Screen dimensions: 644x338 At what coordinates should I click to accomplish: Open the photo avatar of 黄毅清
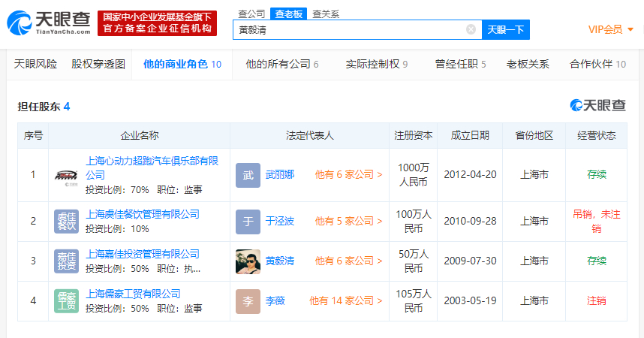click(248, 261)
